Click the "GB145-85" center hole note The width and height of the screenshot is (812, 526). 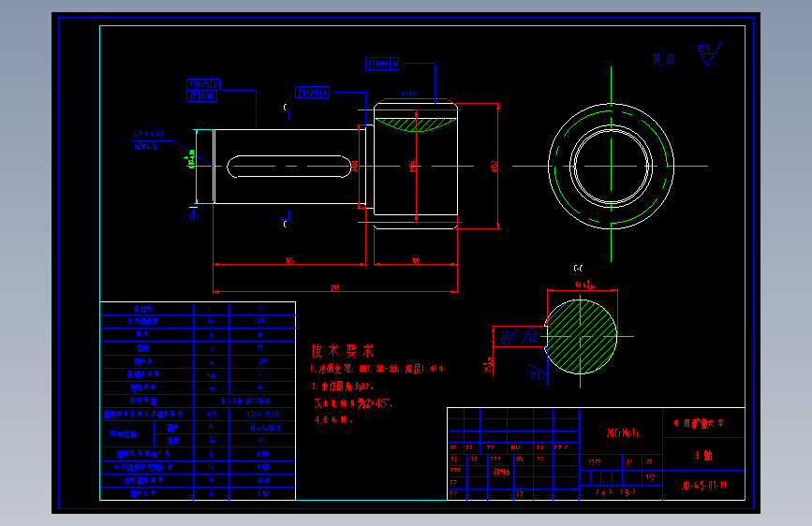[x=146, y=147]
